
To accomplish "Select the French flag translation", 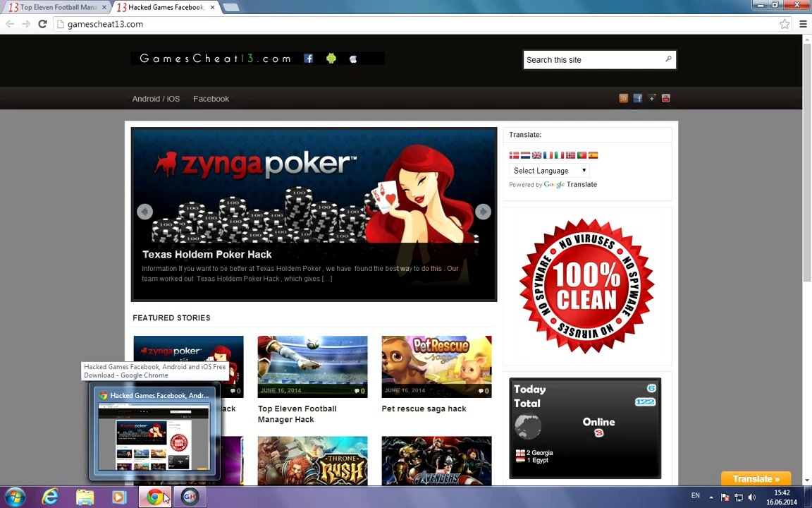I will click(548, 155).
